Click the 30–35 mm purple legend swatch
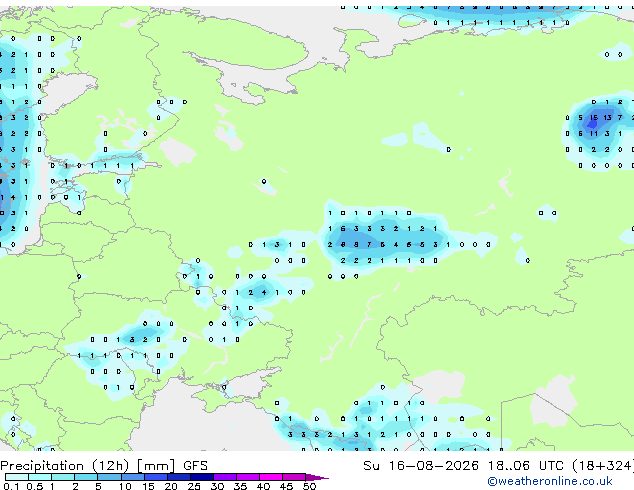The width and height of the screenshot is (634, 490). click(x=225, y=477)
